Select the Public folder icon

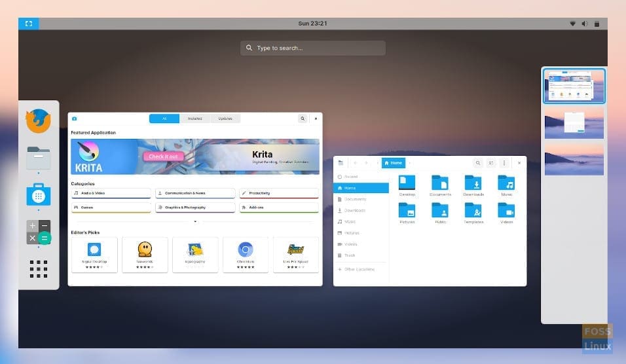point(440,210)
